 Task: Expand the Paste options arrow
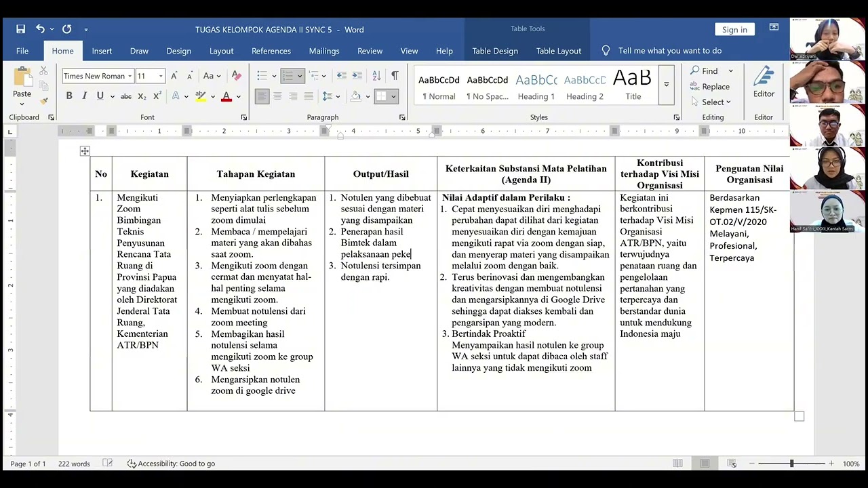point(22,104)
